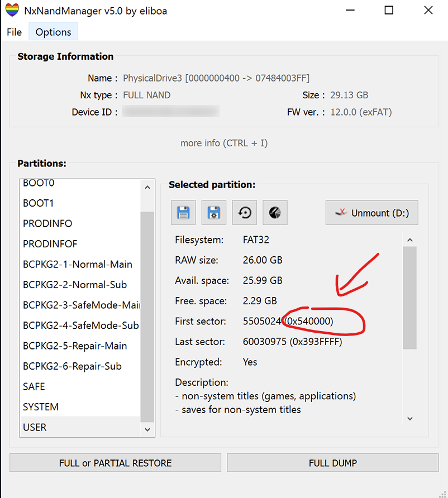Select BCPKG2-5-Repair-Main partition

pos(80,346)
